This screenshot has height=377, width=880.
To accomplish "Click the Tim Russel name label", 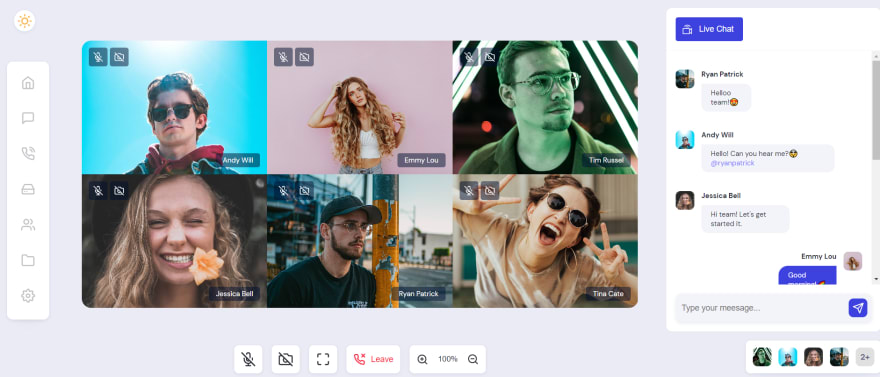I will coord(606,160).
